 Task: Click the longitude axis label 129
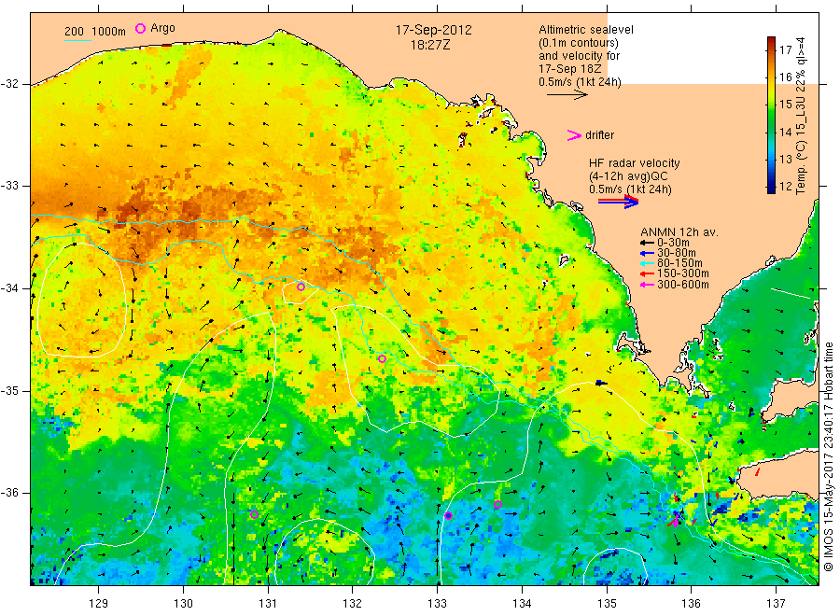pyautogui.click(x=99, y=604)
